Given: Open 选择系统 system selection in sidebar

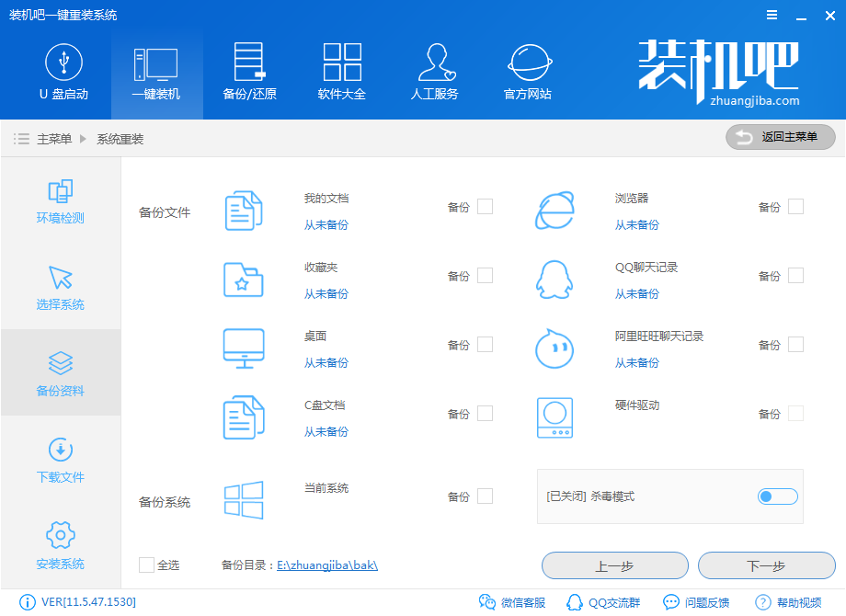Looking at the screenshot, I should pos(59,285).
